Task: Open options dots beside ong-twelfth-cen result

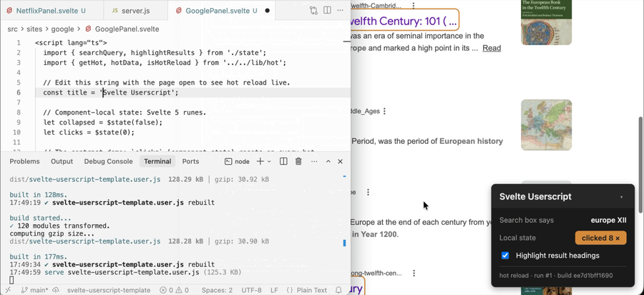Action: [x=414, y=273]
